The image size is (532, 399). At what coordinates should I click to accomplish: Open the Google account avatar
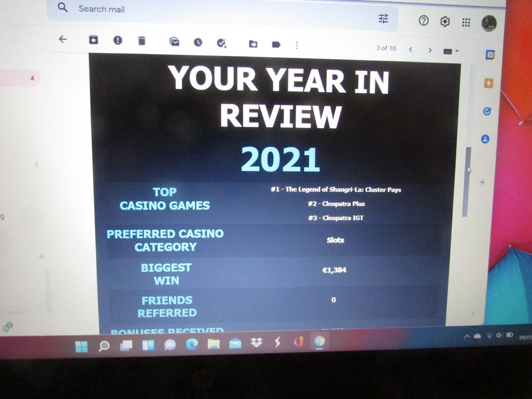click(x=489, y=23)
